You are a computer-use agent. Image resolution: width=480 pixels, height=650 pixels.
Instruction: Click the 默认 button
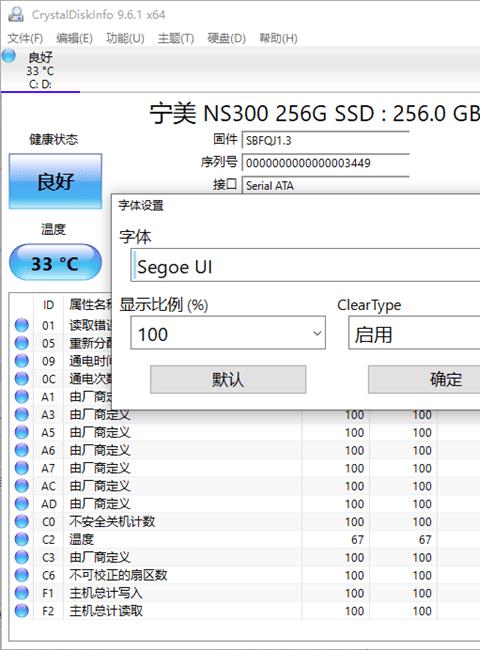228,379
